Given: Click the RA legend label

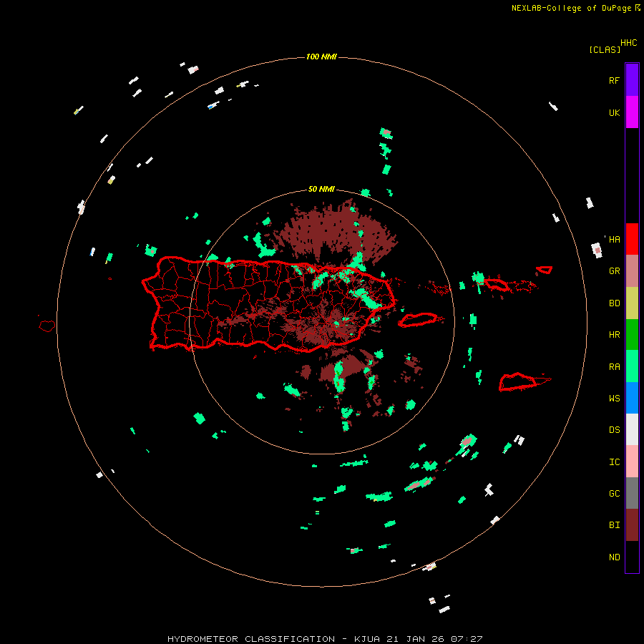Looking at the screenshot, I should [614, 367].
